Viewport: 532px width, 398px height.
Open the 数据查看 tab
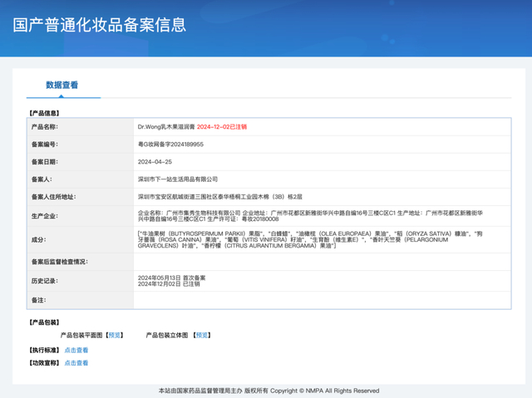pyautogui.click(x=62, y=85)
